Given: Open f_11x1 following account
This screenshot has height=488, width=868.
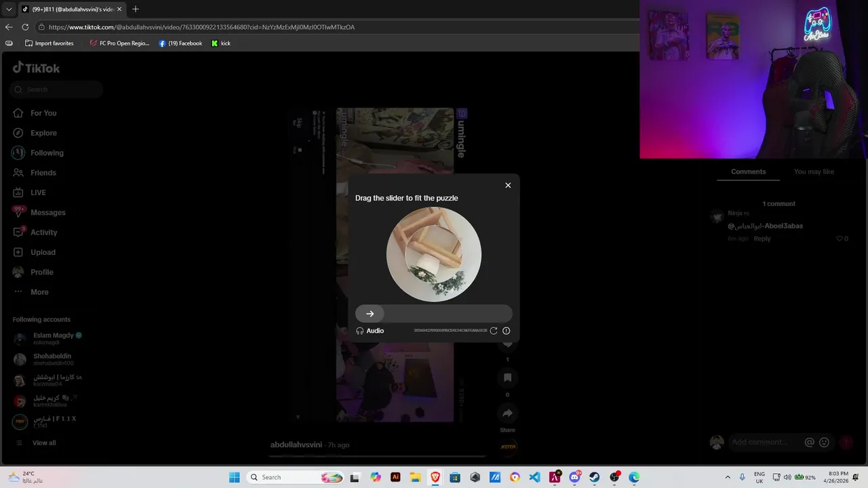Looking at the screenshot, I should 45,422.
